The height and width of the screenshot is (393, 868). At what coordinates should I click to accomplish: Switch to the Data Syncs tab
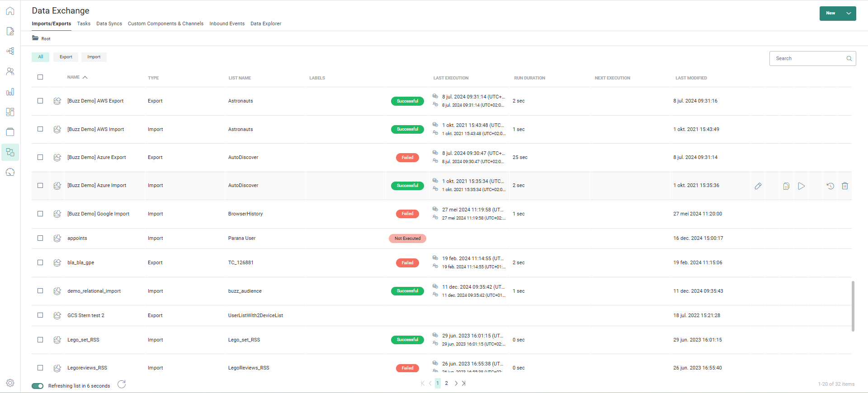[109, 23]
